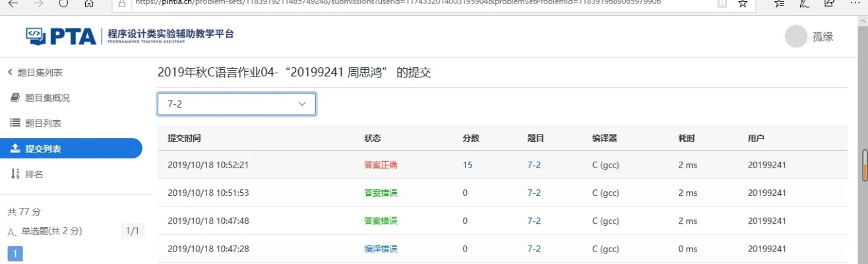The image size is (868, 264).
Task: Select the 提交列表 sidebar item
Action: point(71,148)
